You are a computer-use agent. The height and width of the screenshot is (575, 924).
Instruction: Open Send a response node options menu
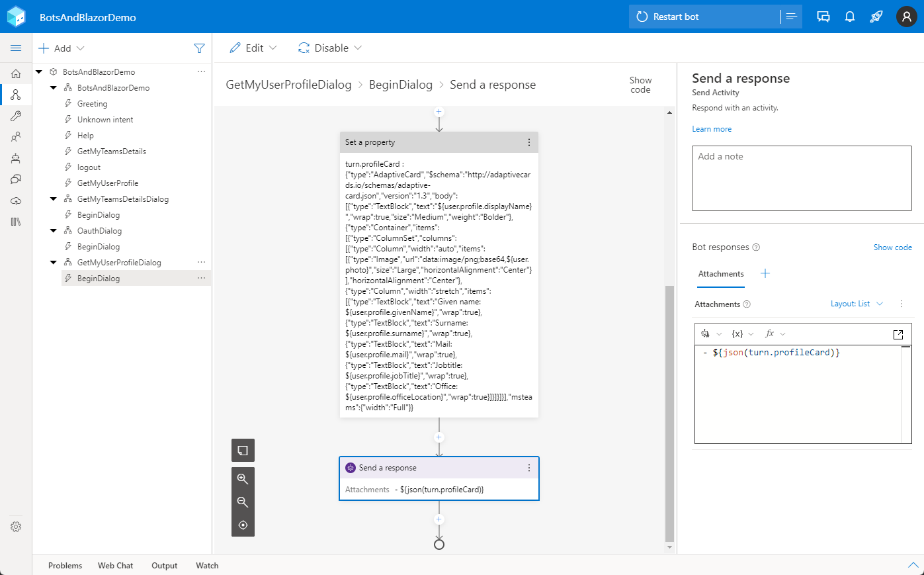point(528,468)
